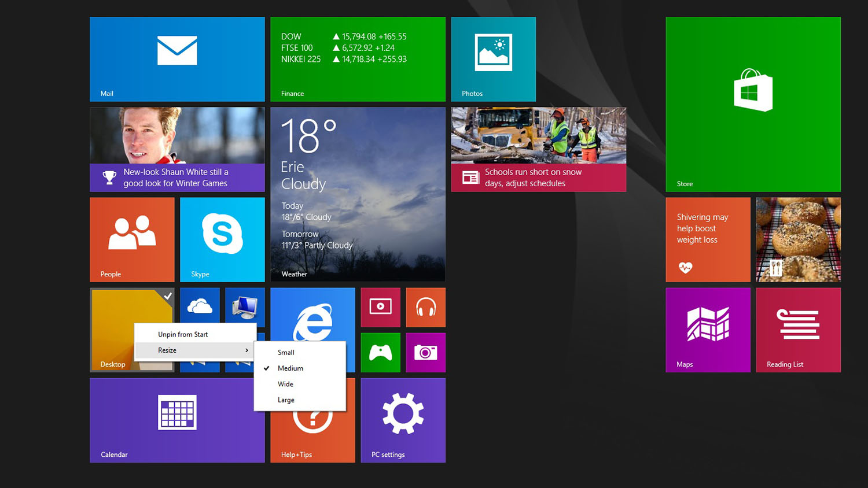Click the Resize menu entry label
The width and height of the screenshot is (868, 488).
[x=167, y=350]
